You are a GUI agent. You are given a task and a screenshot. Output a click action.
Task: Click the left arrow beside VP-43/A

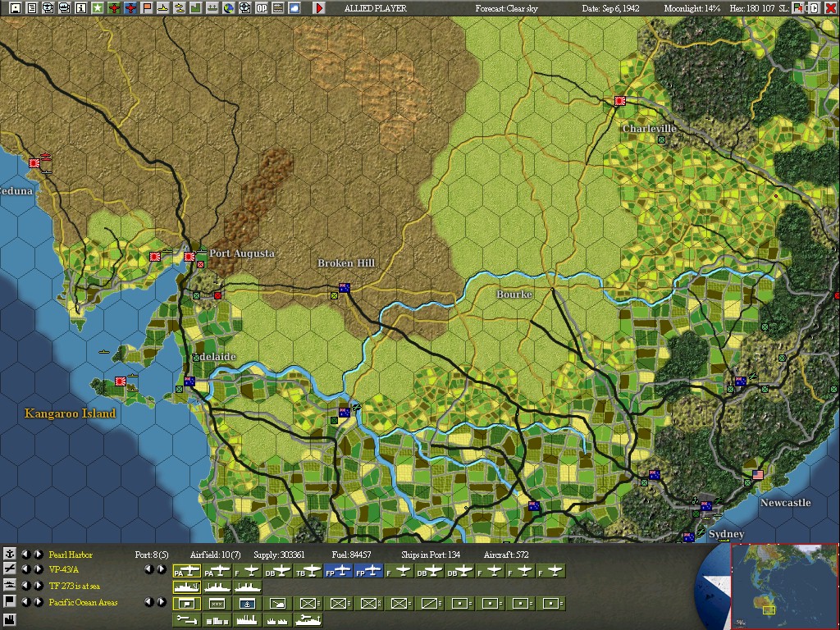26,569
